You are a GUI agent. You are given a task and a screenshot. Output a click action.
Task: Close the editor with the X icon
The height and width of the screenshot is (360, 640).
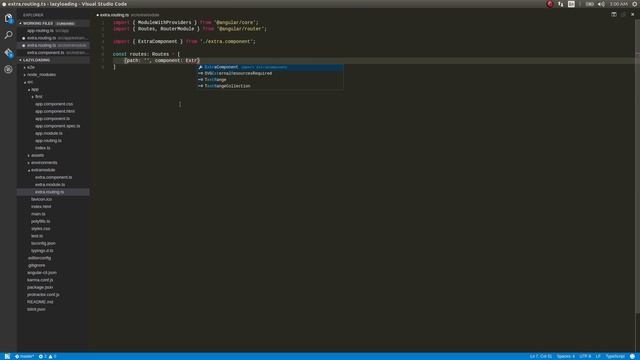click(633, 14)
